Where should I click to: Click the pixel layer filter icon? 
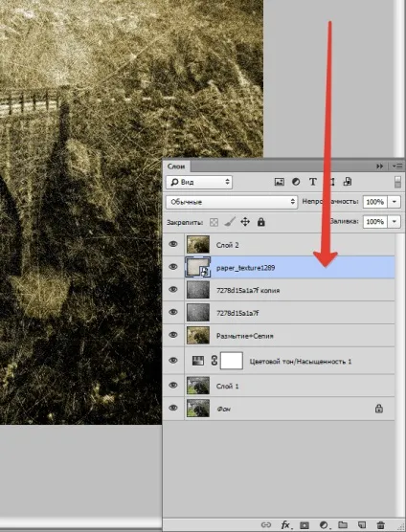(279, 182)
